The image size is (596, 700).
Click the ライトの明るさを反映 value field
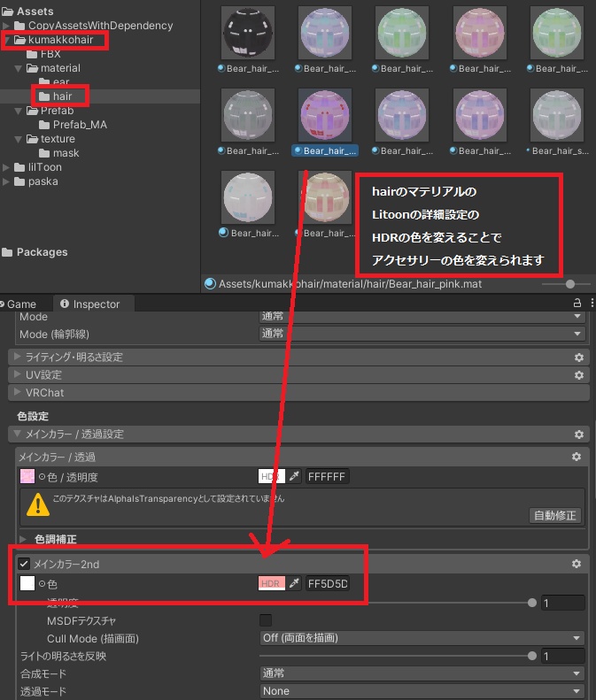pos(563,656)
